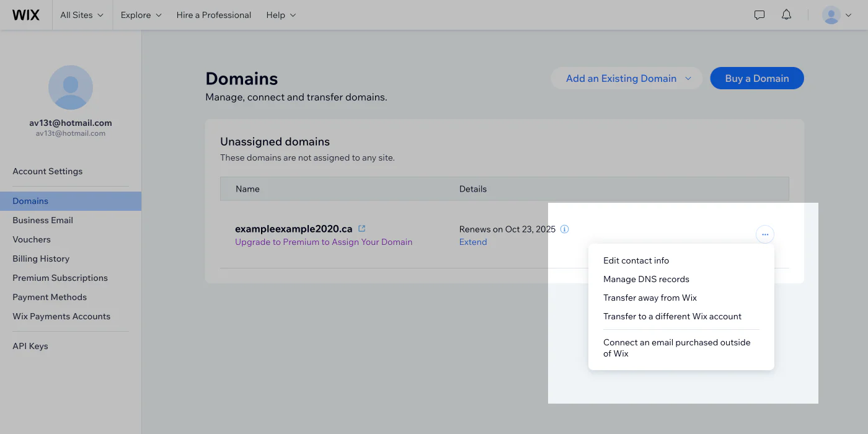Open Upgrade to Premium to Assign Your Domain

click(x=324, y=242)
